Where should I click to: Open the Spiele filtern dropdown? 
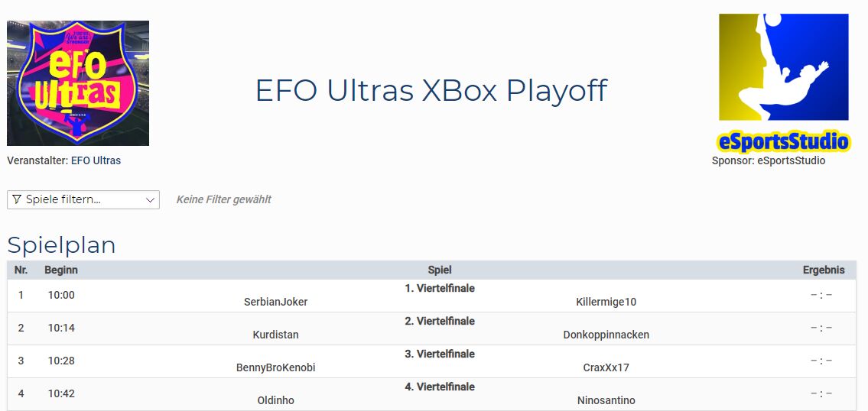(83, 199)
